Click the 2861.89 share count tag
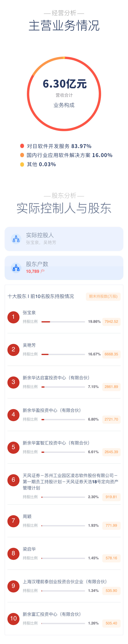 [x=111, y=387]
